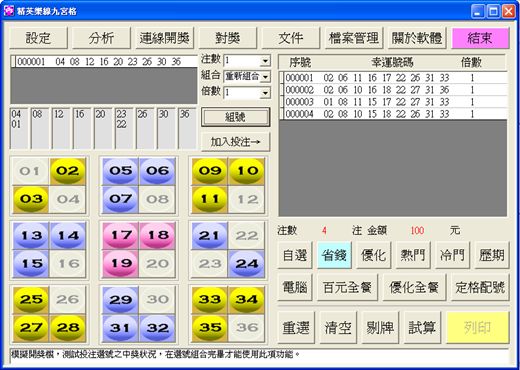Expand the 組合 dropdown
Screen dimensions: 520x370
point(265,77)
